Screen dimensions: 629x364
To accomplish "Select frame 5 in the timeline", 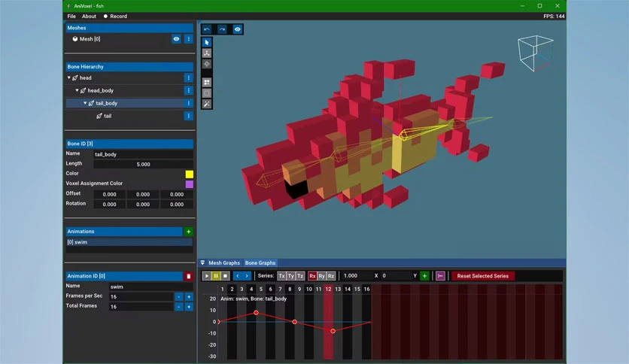I will (x=261, y=290).
